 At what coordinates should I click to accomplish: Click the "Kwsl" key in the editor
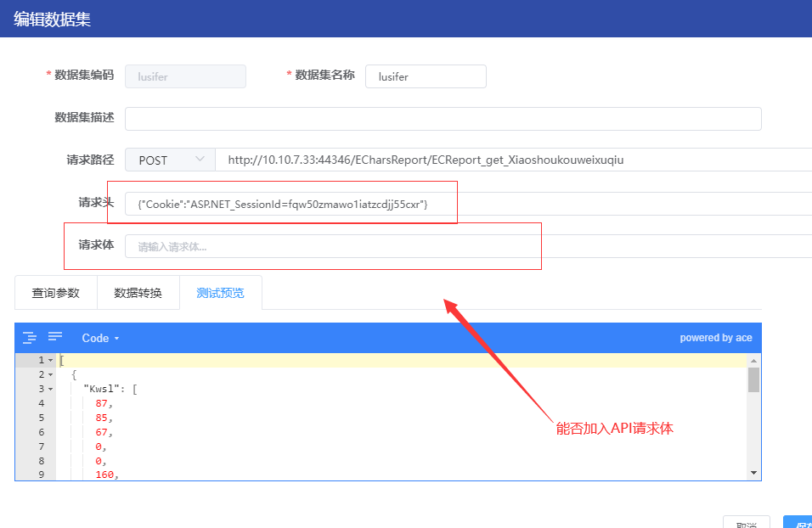coord(102,390)
